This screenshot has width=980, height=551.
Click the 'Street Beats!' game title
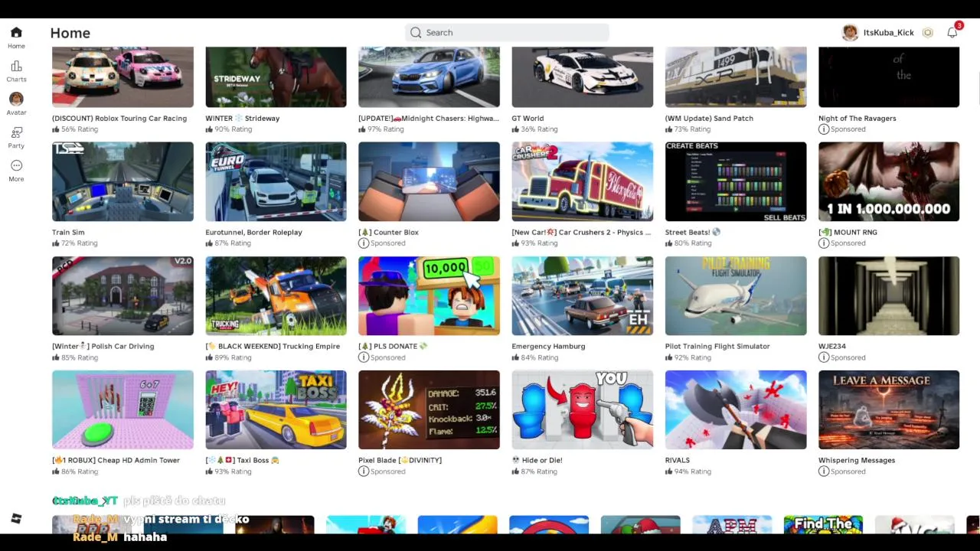(693, 232)
